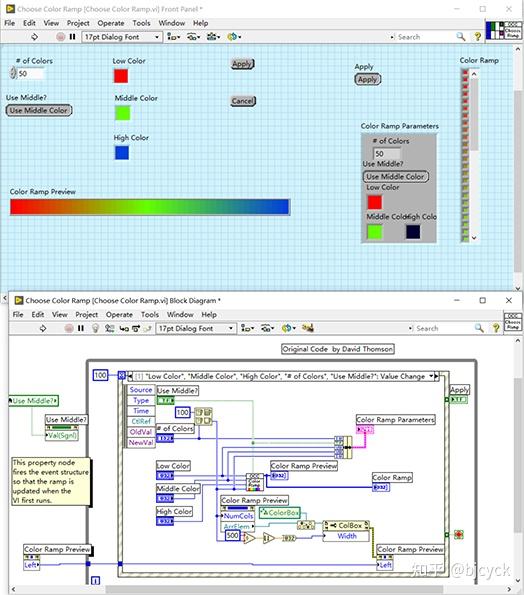Click the Retain Wire Values icon
This screenshot has width=524, height=595.
[x=110, y=328]
